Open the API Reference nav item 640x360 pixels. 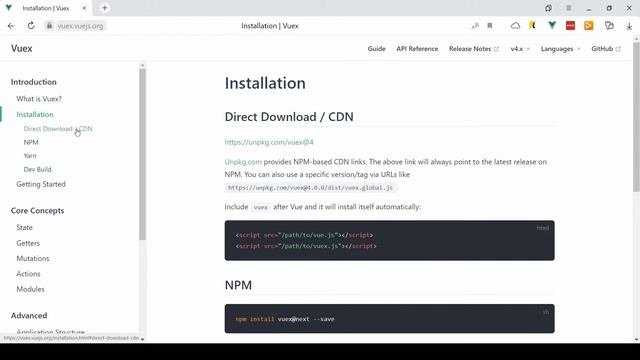[417, 49]
